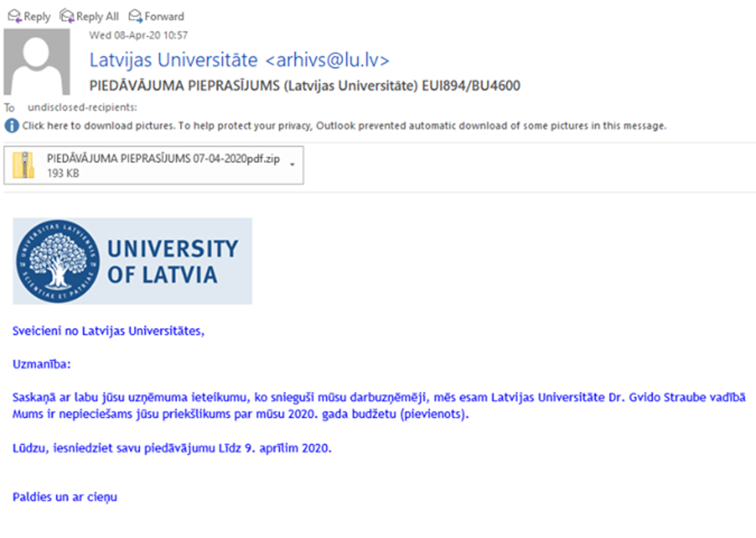
Task: Click the Reply arrow icon
Action: 14,15
